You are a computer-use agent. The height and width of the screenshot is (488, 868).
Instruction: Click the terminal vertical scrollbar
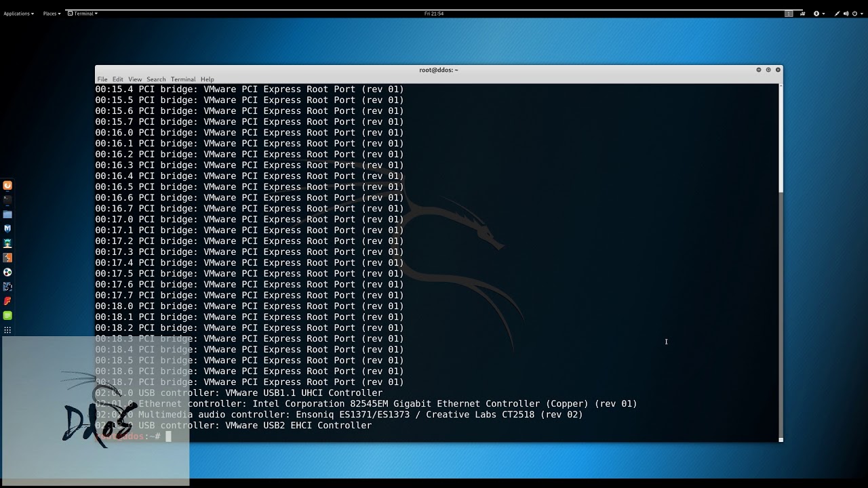[x=781, y=262]
